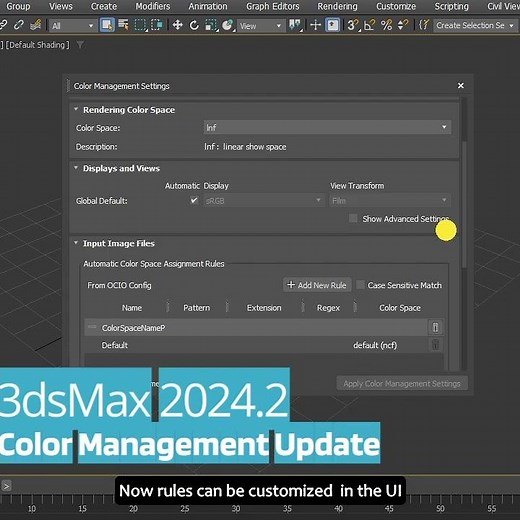Click the drag handle of ColorSpaceNameP row

[92, 327]
